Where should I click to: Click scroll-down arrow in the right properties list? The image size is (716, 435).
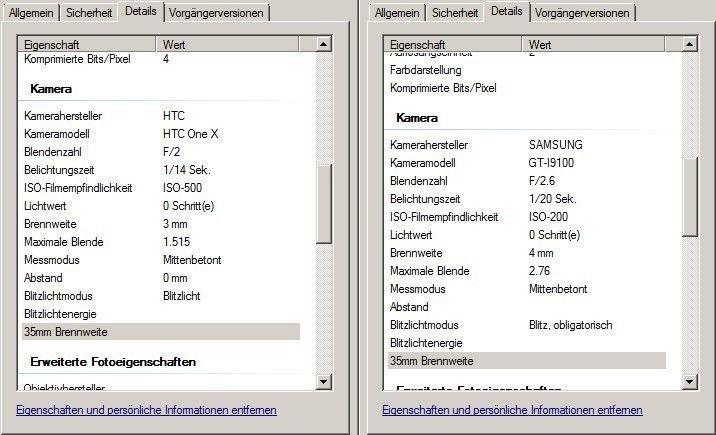pyautogui.click(x=689, y=382)
